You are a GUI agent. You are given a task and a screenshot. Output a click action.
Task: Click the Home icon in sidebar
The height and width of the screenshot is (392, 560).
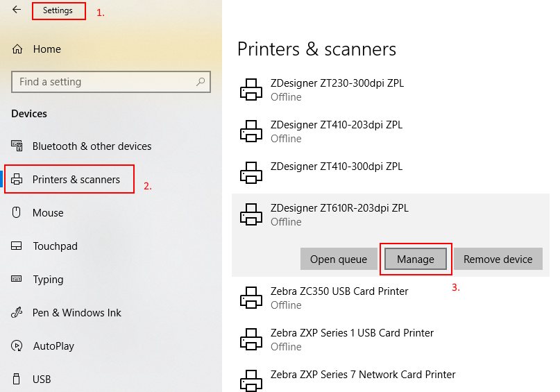[x=18, y=49]
